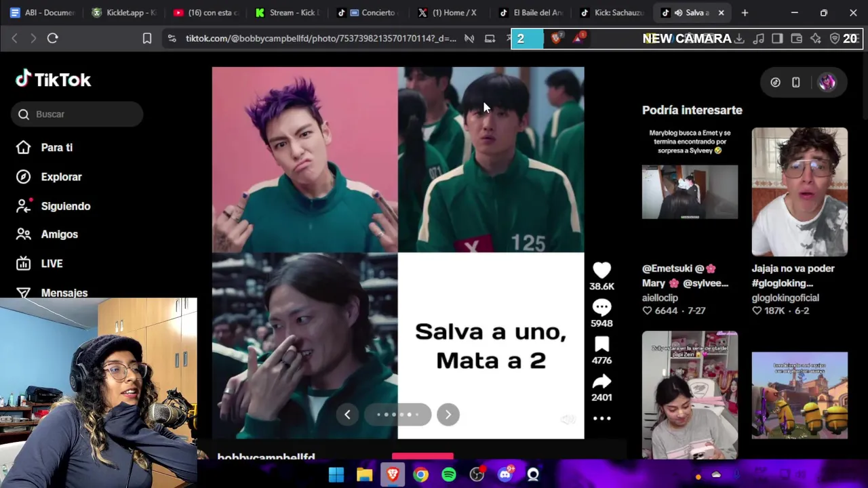Screen dimensions: 868x488
Task: Go to the Siguiendo feed
Action: [65, 206]
